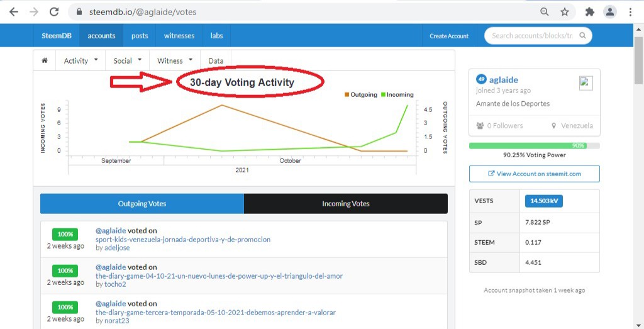Click search magnifier in SteemDB search box
The height and width of the screenshot is (329, 644).
coord(582,36)
